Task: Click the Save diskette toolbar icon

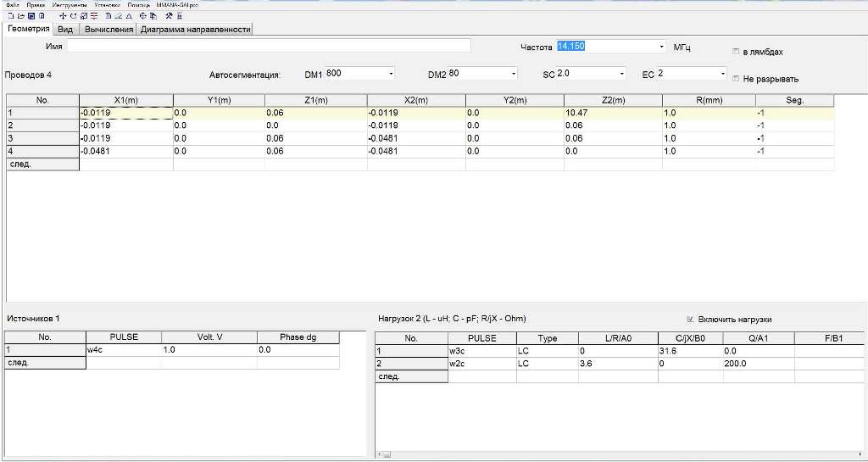Action: [31, 15]
